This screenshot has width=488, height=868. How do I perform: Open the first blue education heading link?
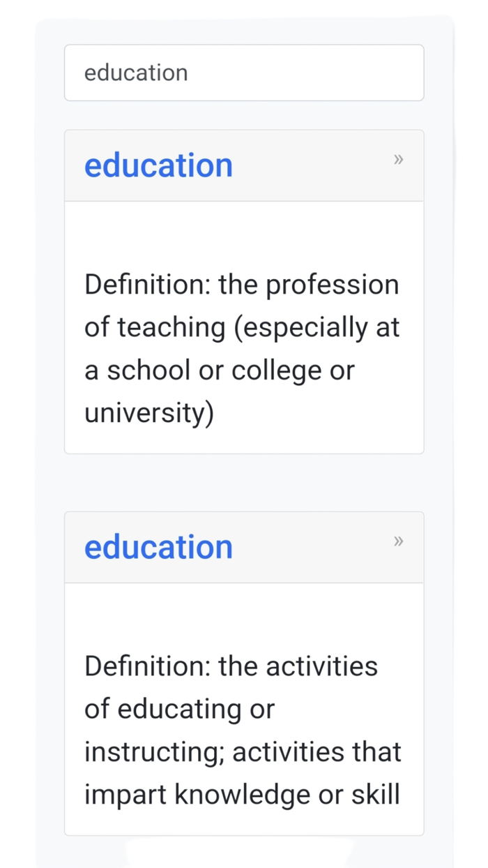point(158,165)
